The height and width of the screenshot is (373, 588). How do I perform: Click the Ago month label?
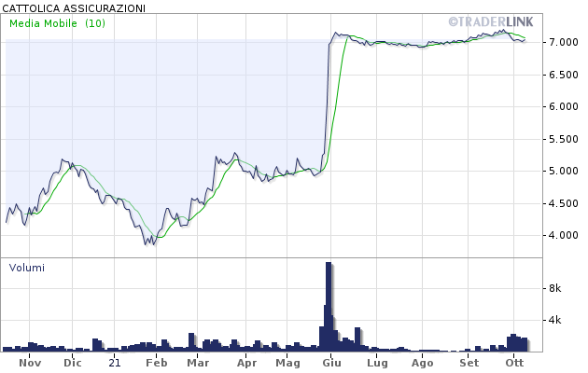[423, 364]
